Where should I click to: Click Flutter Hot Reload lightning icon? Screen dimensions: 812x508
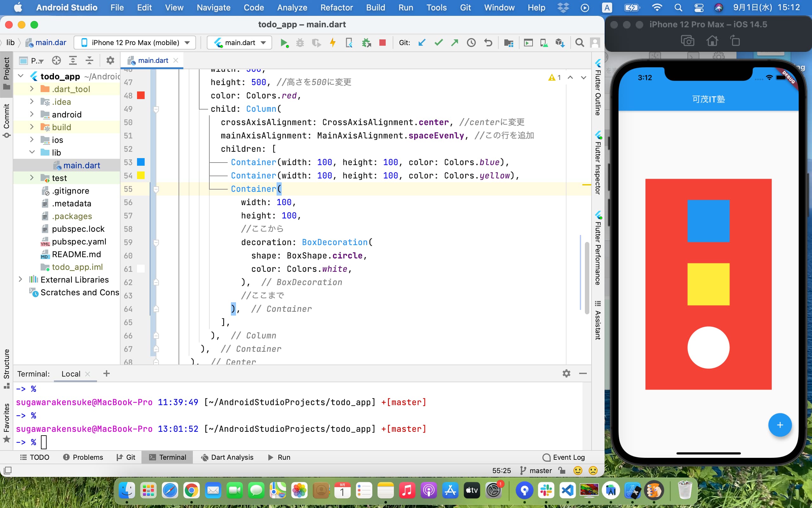[332, 43]
